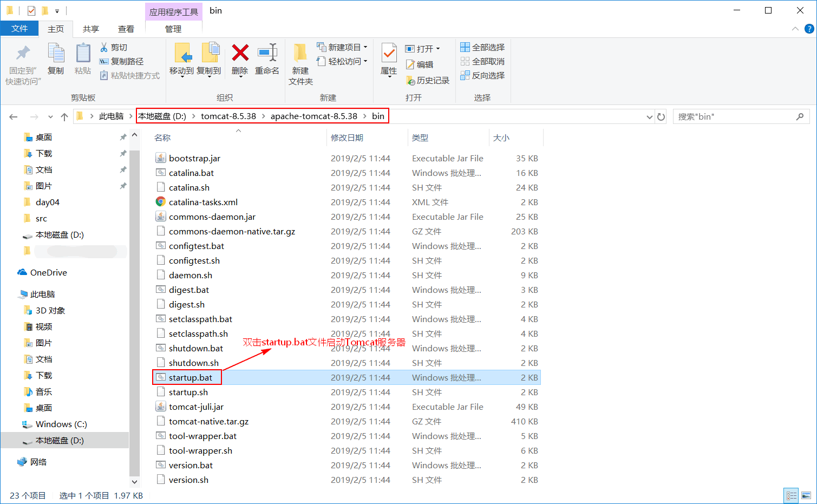Expand address bar history dropdown

click(x=650, y=117)
